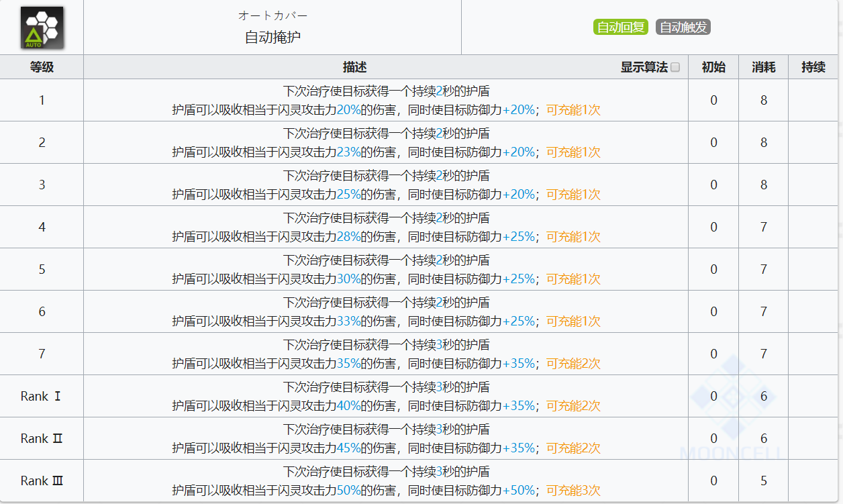Viewport: 843px width, 504px height.
Task: Click the cost value 6 in Rank Ⅰ
Action: pyautogui.click(x=764, y=397)
